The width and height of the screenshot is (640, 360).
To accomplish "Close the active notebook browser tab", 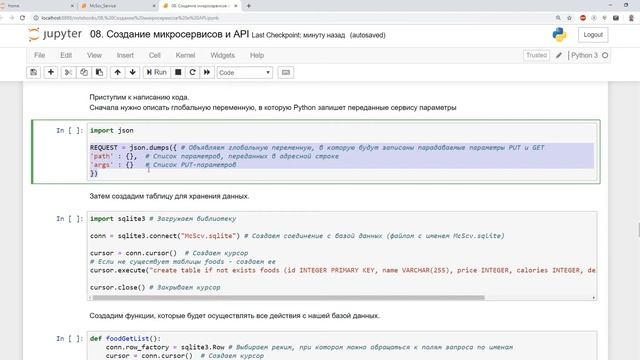I will click(236, 6).
